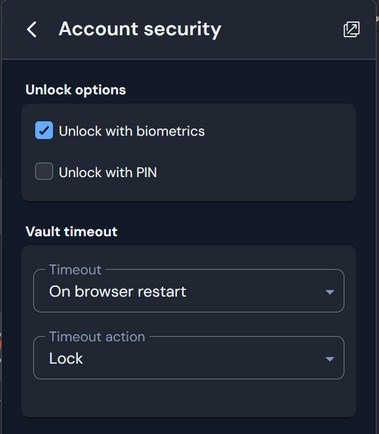Go back using the left arrow icon
Screen dimensions: 379x434
coord(32,29)
